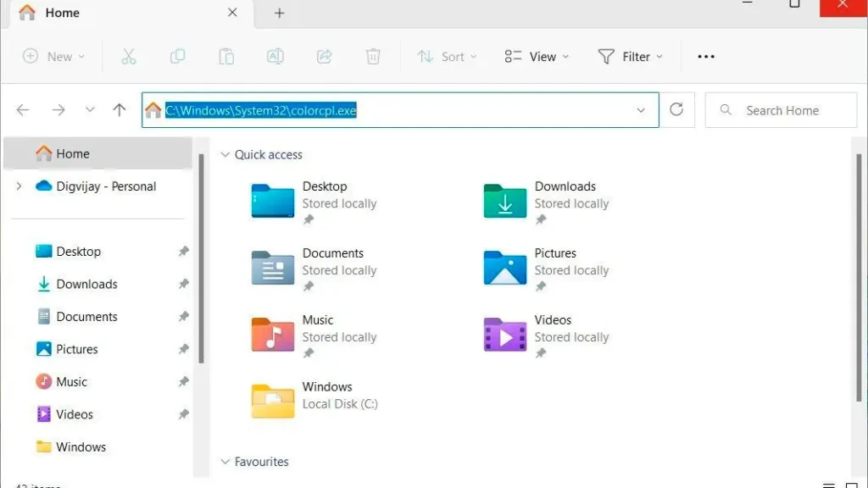Click the main content vertical scrollbar

[x=860, y=278]
